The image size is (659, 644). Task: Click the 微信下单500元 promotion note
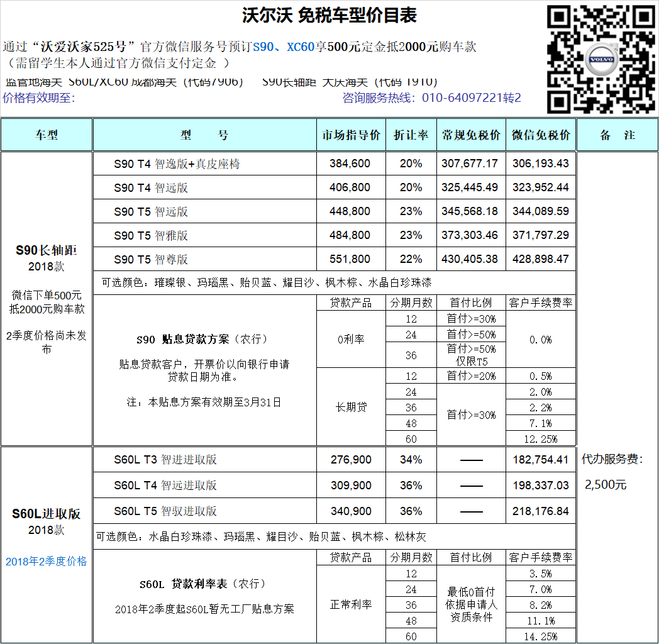point(47,302)
